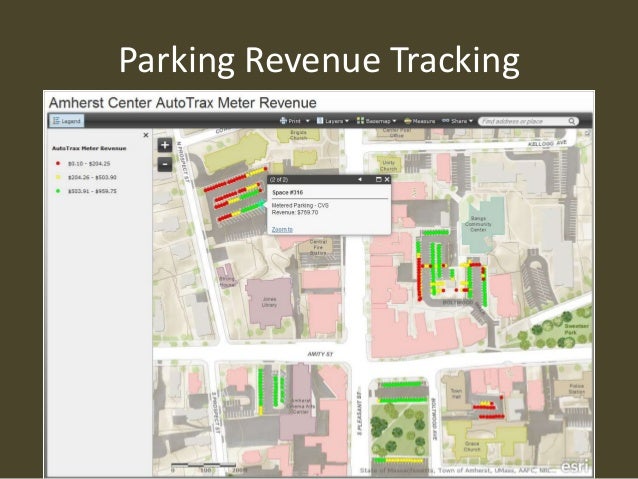Click the Zoom to link
The height and width of the screenshot is (479, 638).
tap(282, 230)
